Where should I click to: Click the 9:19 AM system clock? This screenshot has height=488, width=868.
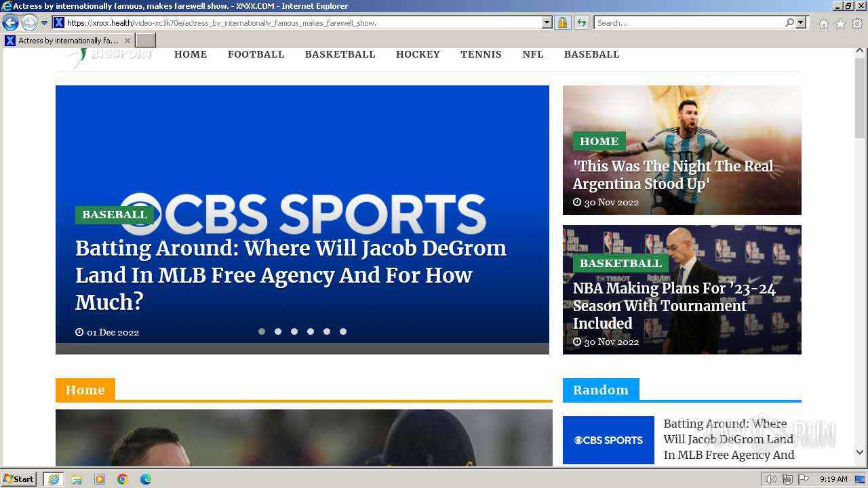(833, 479)
